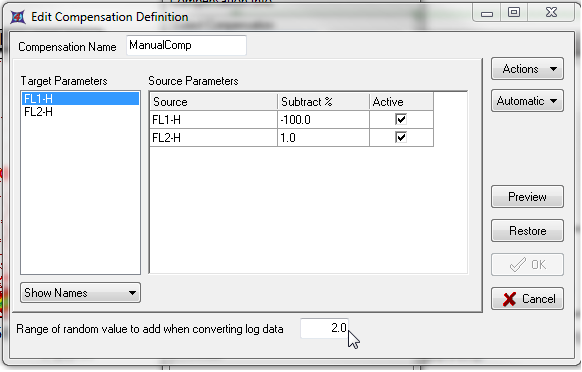This screenshot has height=372, width=582.
Task: Edit the random value range field
Action: 324,328
